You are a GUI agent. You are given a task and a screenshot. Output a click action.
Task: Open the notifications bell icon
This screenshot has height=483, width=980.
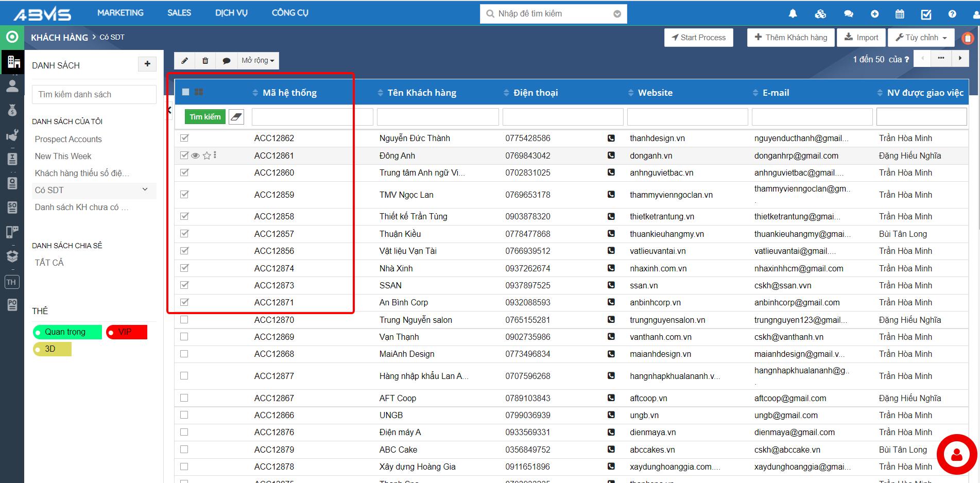[793, 14]
